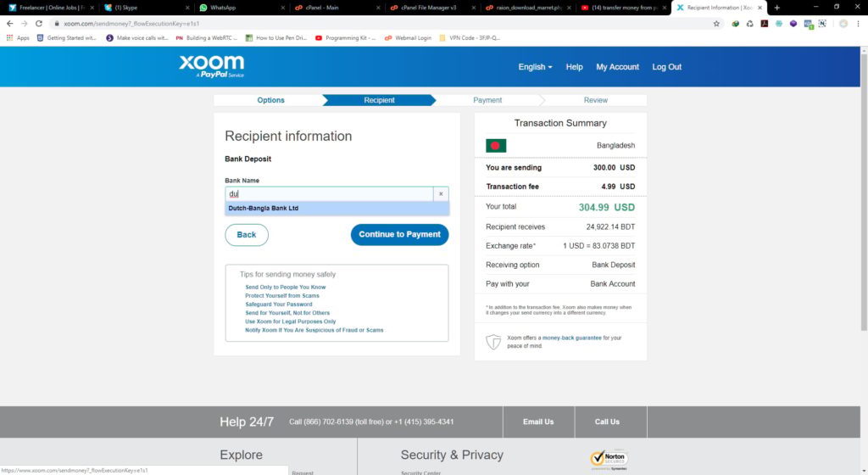Switch to the cPanel - Main tab

[337, 8]
